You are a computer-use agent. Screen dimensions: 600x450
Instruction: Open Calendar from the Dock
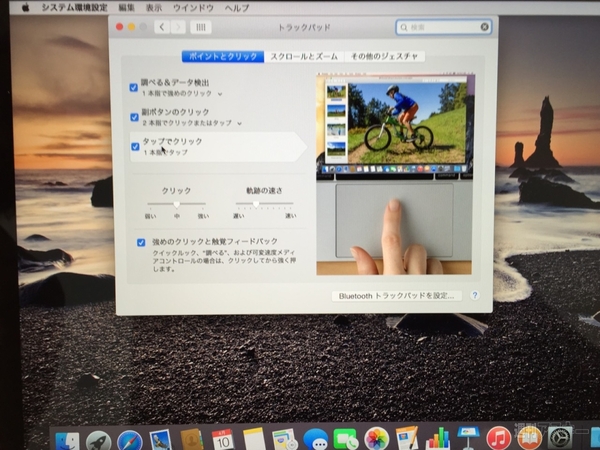(x=223, y=439)
